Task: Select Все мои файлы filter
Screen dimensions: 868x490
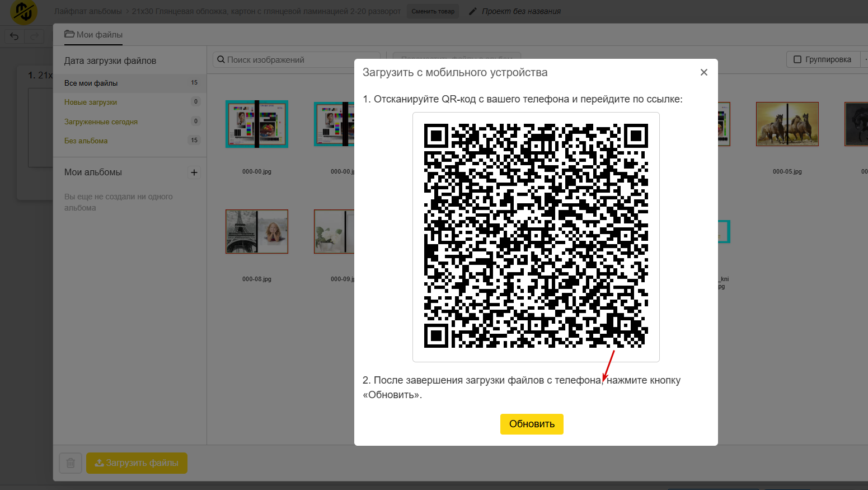Action: pos(130,83)
